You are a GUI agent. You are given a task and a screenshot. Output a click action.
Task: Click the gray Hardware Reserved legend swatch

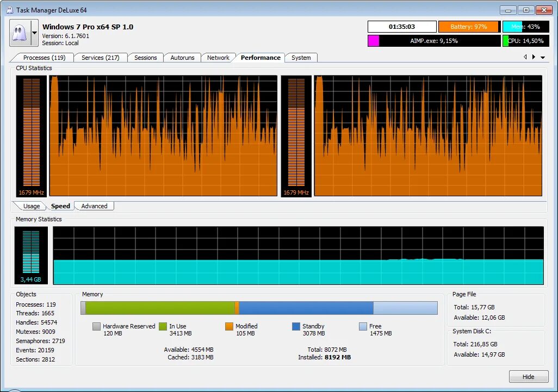pos(96,326)
